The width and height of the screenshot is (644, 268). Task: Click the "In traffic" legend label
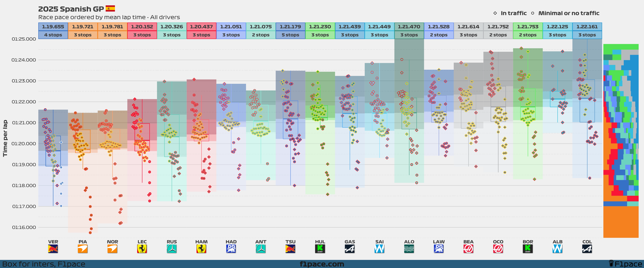(513, 13)
